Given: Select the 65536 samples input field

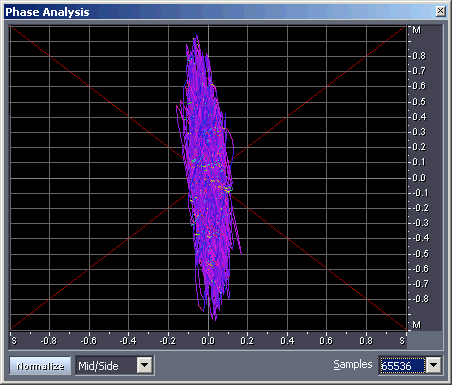Looking at the screenshot, I should click(x=403, y=366).
